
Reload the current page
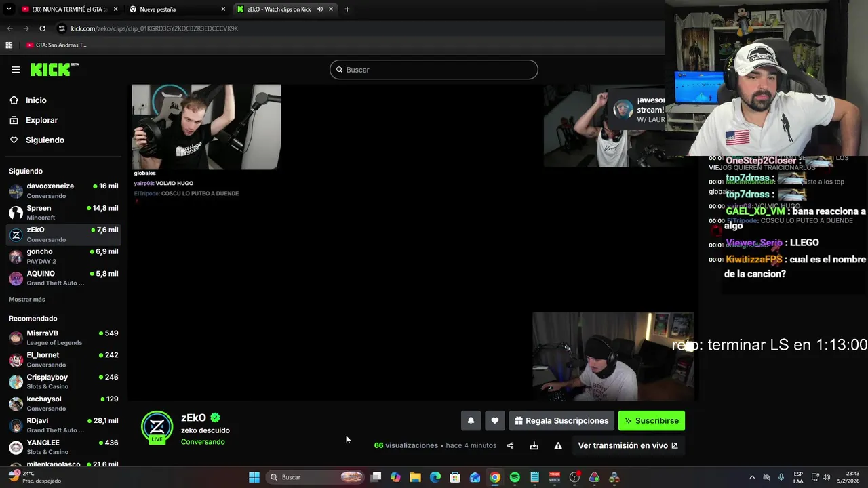tap(42, 28)
